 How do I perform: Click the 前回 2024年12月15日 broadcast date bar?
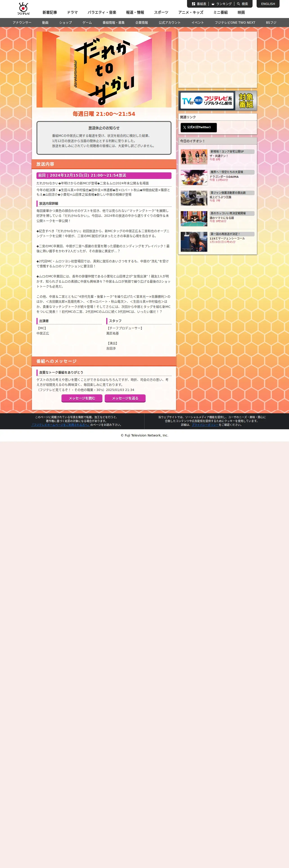coord(104,176)
